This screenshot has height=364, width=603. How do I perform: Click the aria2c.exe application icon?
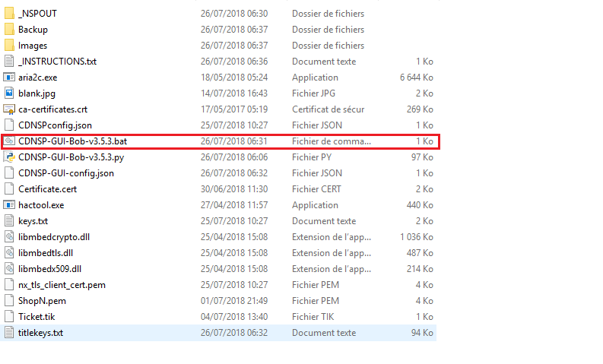pyautogui.click(x=9, y=78)
